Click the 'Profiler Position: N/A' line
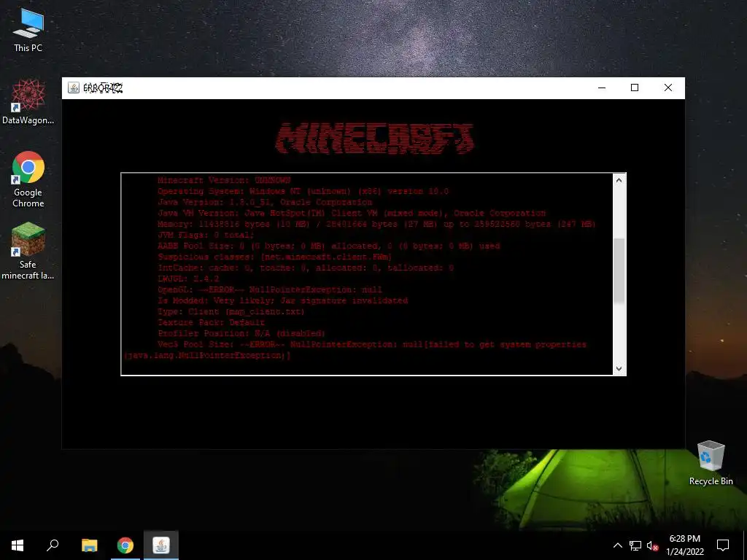This screenshot has width=747, height=560. pyautogui.click(x=241, y=334)
